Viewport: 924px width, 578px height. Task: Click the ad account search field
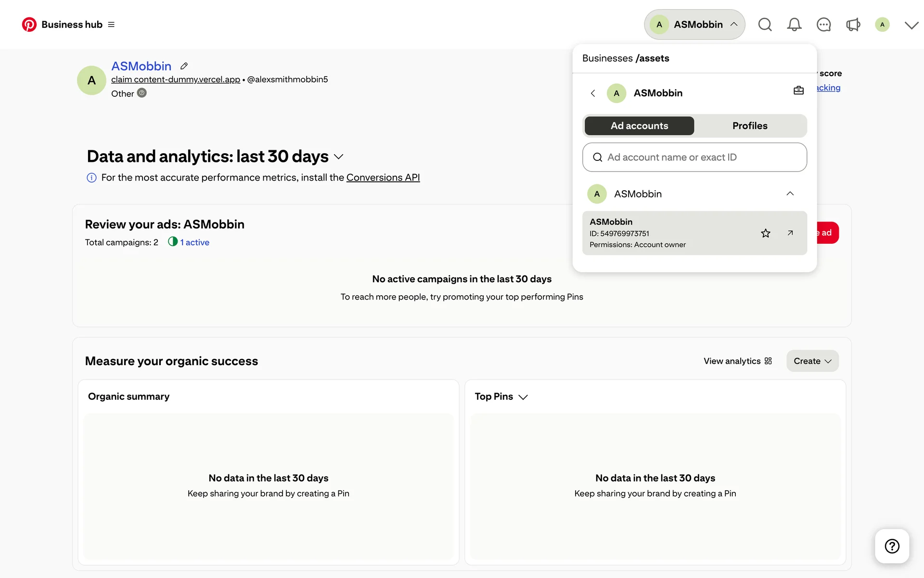point(694,157)
